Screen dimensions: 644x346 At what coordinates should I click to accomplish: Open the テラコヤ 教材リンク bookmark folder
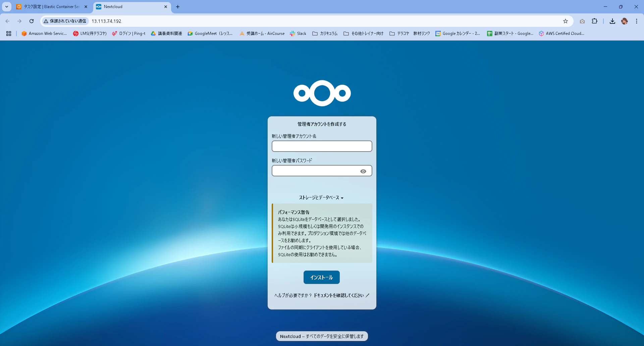click(x=410, y=34)
